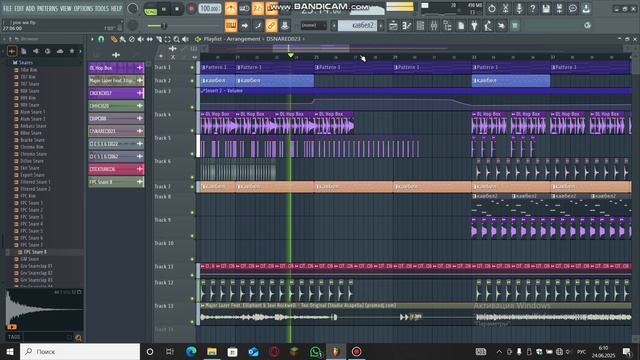Select the playlist Playback speaker tool
The width and height of the screenshot is (640, 360).
click(x=185, y=39)
